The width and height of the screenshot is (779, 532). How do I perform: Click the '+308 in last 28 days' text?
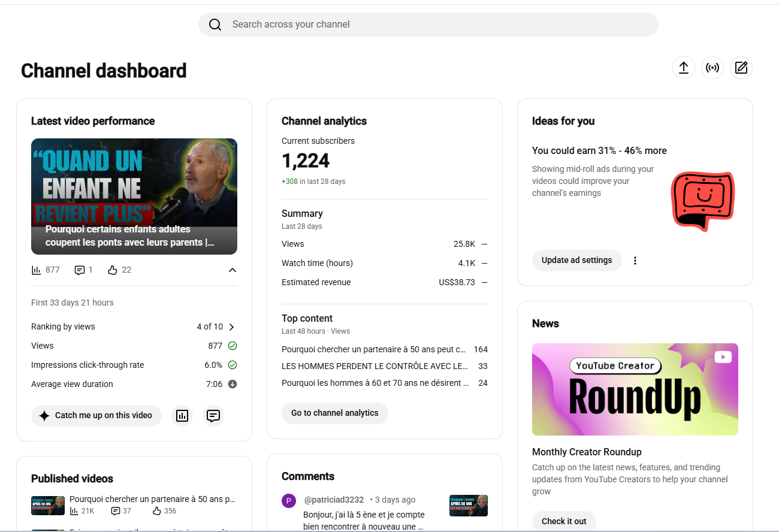coord(313,182)
